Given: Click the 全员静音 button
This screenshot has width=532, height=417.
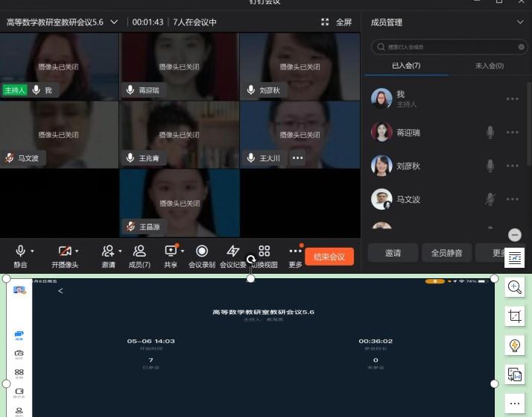Looking at the screenshot, I should pyautogui.click(x=446, y=253).
